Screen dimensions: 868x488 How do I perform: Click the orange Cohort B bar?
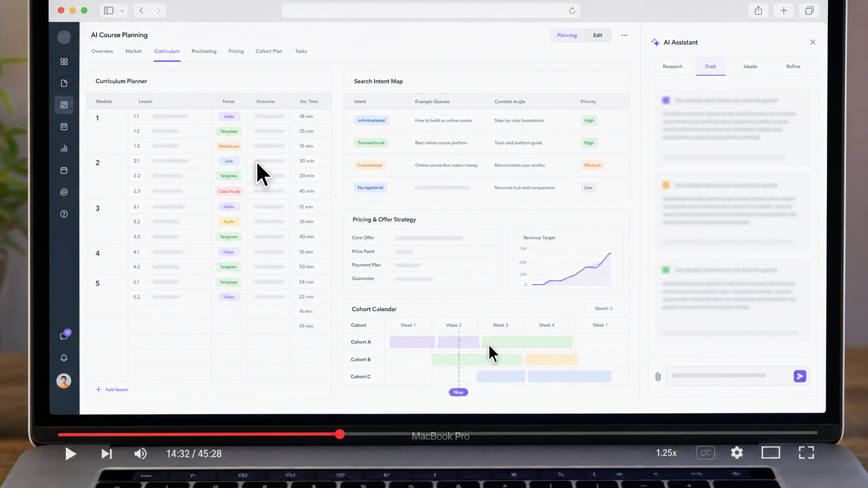tap(552, 359)
